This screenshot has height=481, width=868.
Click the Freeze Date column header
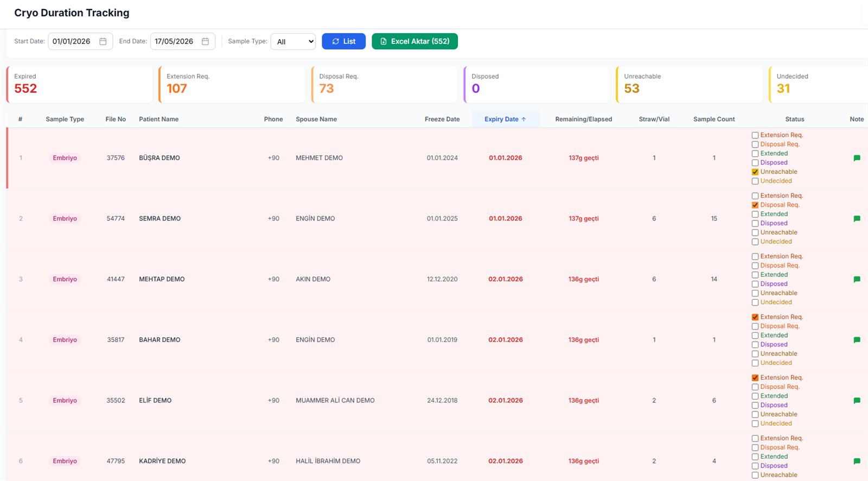tap(442, 119)
